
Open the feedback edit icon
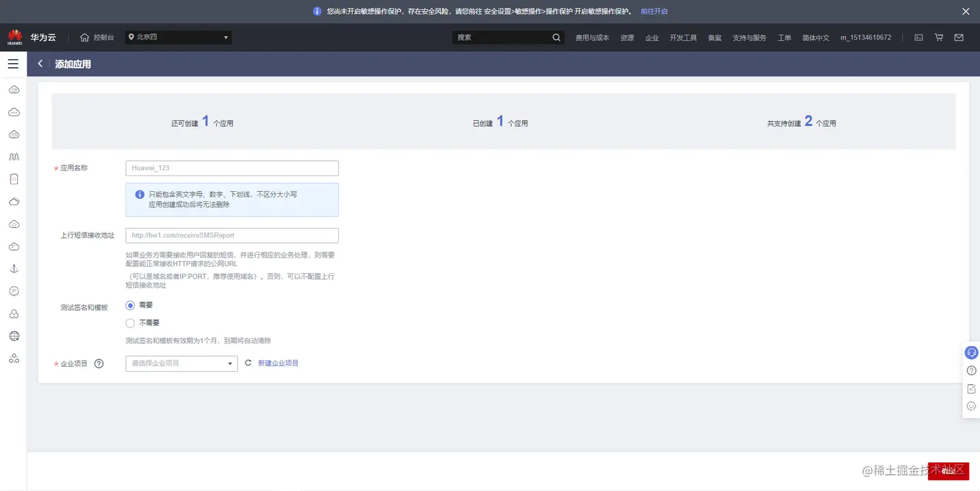click(x=971, y=389)
